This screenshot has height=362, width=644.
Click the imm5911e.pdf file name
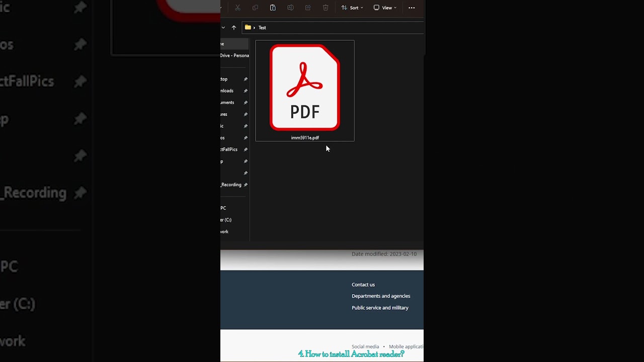[305, 138]
